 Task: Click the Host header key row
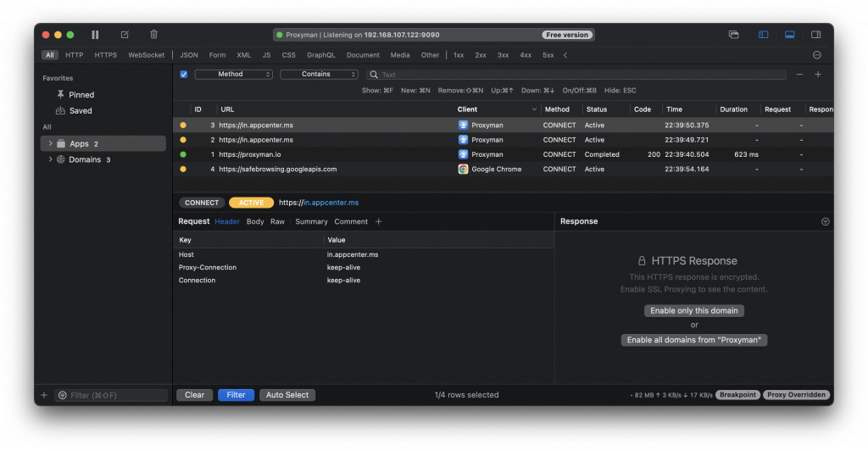pyautogui.click(x=364, y=254)
